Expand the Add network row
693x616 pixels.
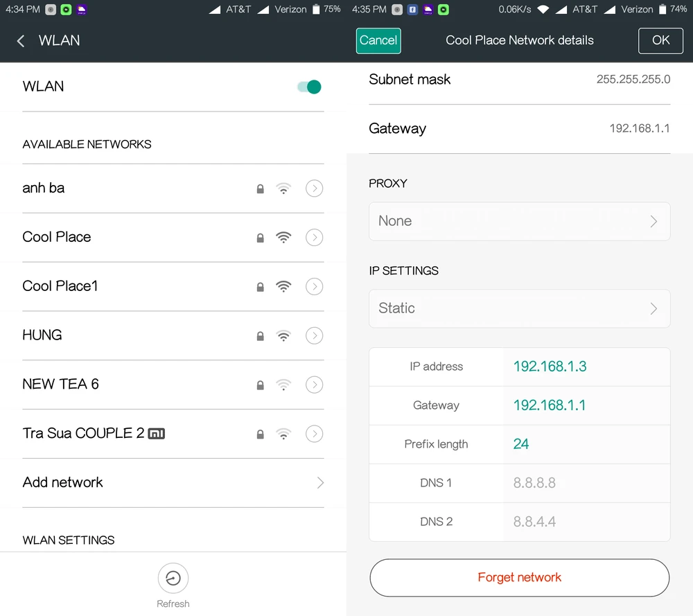(x=173, y=482)
